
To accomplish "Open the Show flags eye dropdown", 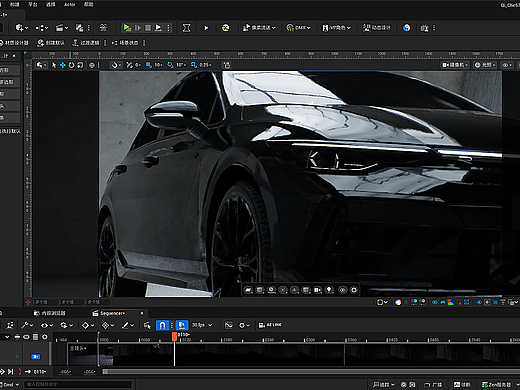I will 507,65.
